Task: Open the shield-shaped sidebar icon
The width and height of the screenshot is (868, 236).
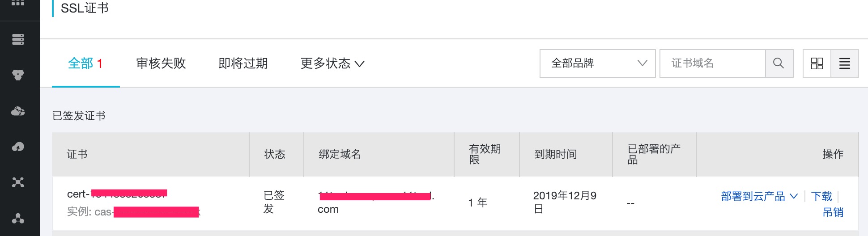Action: point(18,75)
